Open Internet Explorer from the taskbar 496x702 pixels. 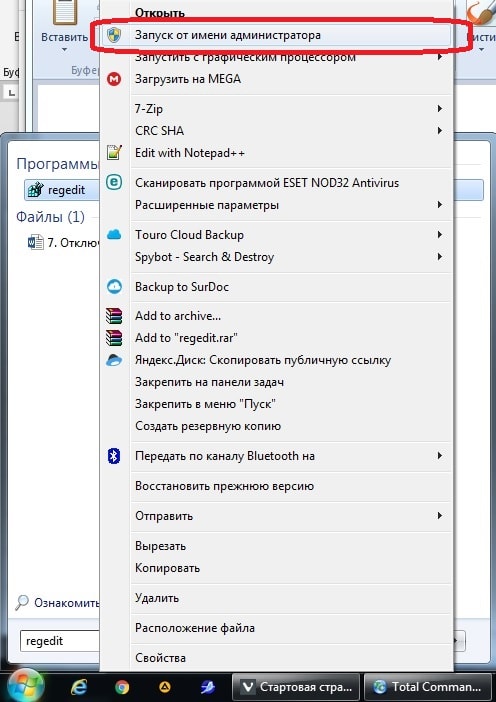79,686
